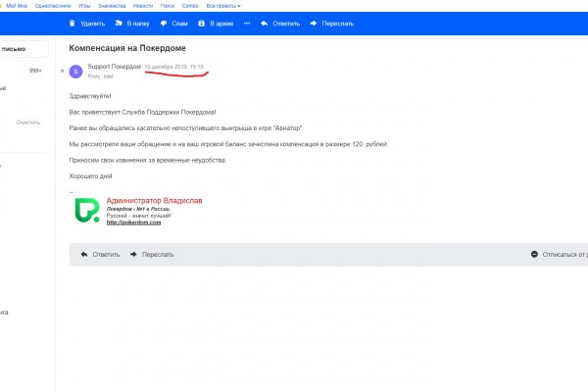
Task: Click the Покердом green logo image
Action: point(88,211)
